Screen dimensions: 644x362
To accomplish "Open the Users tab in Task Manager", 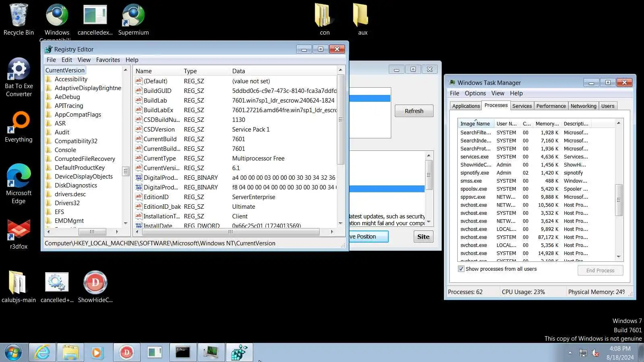I will (608, 106).
